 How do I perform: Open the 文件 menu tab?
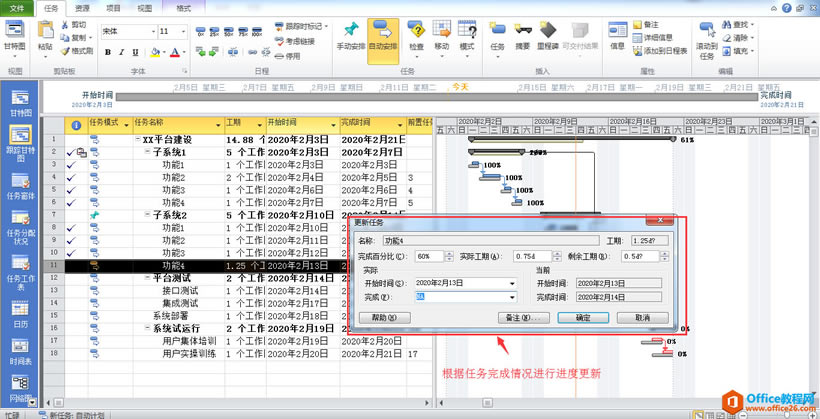point(17,7)
